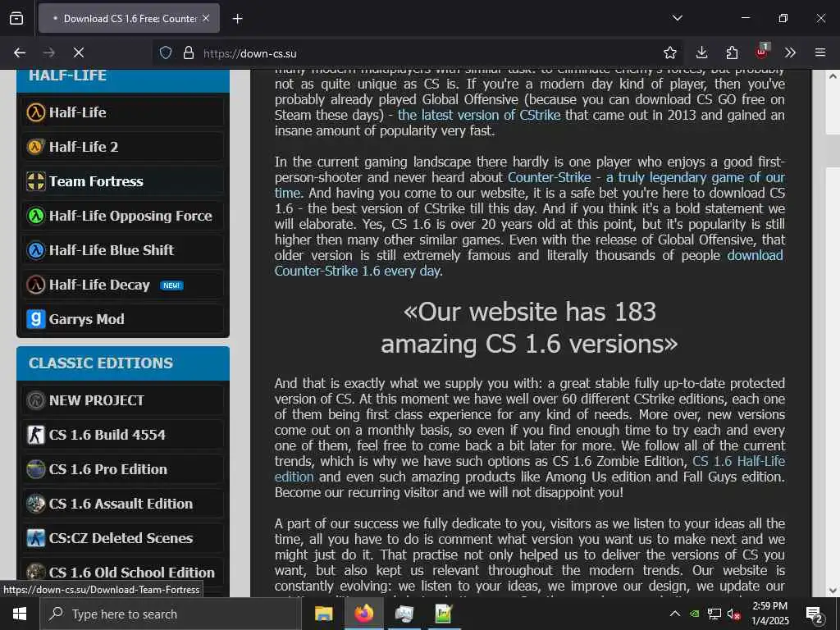This screenshot has width=840, height=630.
Task: Follow 'download Counter-Strike 1.6 every day' link
Action: [358, 271]
